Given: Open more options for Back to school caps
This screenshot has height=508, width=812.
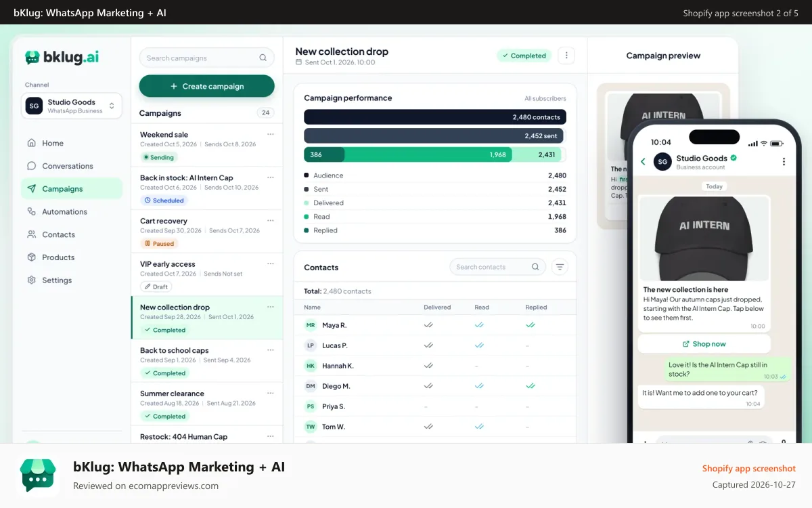Looking at the screenshot, I should click(x=271, y=350).
